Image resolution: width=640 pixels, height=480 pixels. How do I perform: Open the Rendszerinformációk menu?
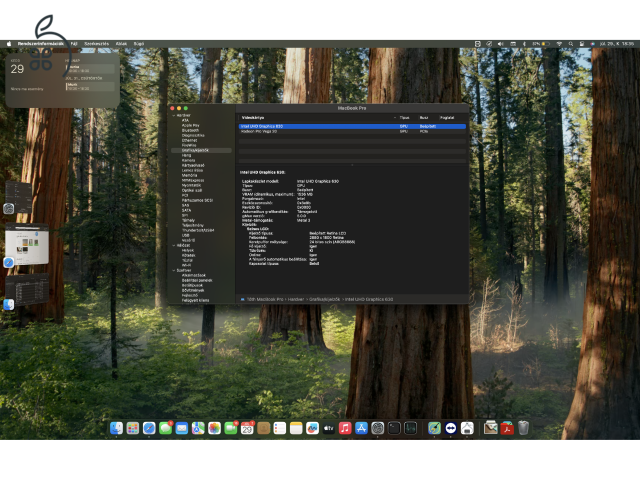coord(41,44)
